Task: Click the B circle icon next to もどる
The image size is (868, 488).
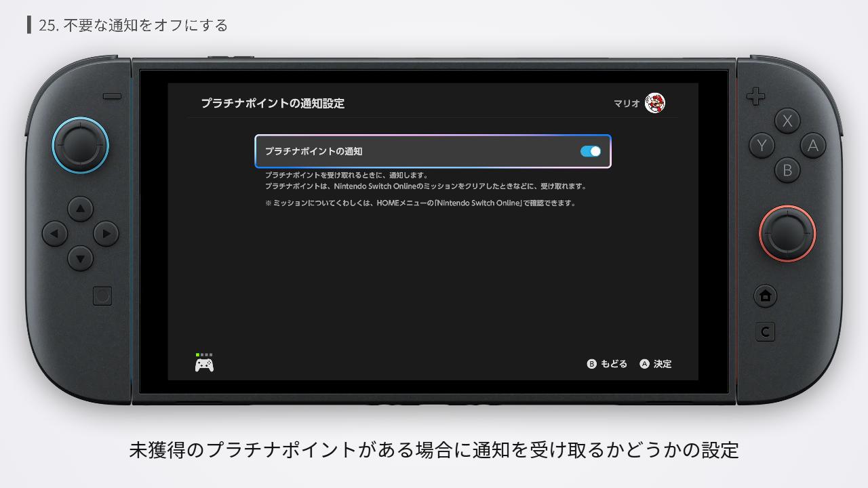Action: pos(591,364)
